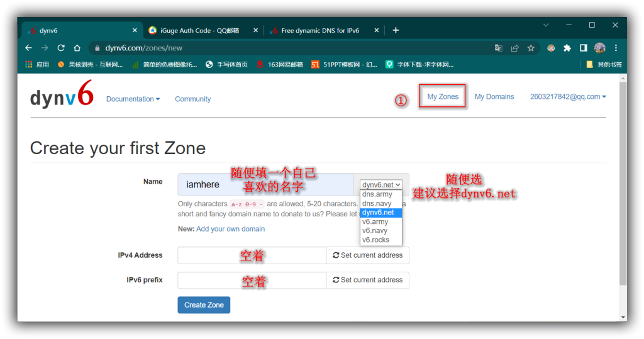Open the tab search chevron
The width and height of the screenshot is (644, 339).
[546, 25]
